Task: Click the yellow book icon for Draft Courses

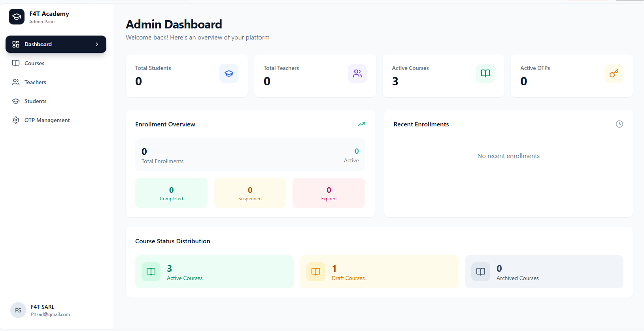Action: [x=316, y=272]
